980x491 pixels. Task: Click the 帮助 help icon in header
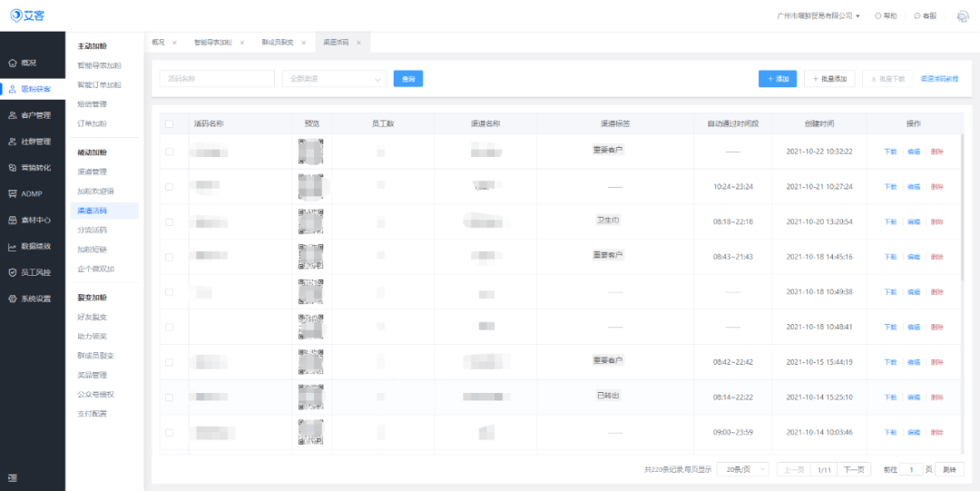tap(878, 15)
